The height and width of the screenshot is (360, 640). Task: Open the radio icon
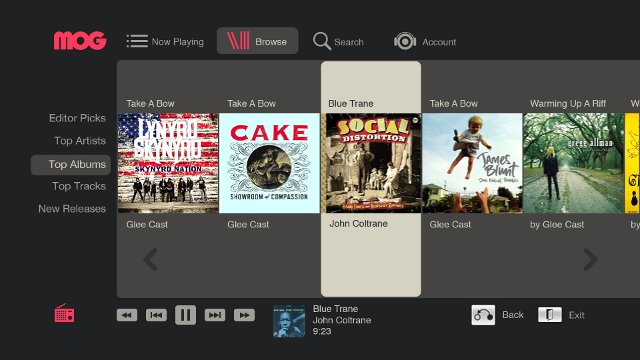[64, 313]
